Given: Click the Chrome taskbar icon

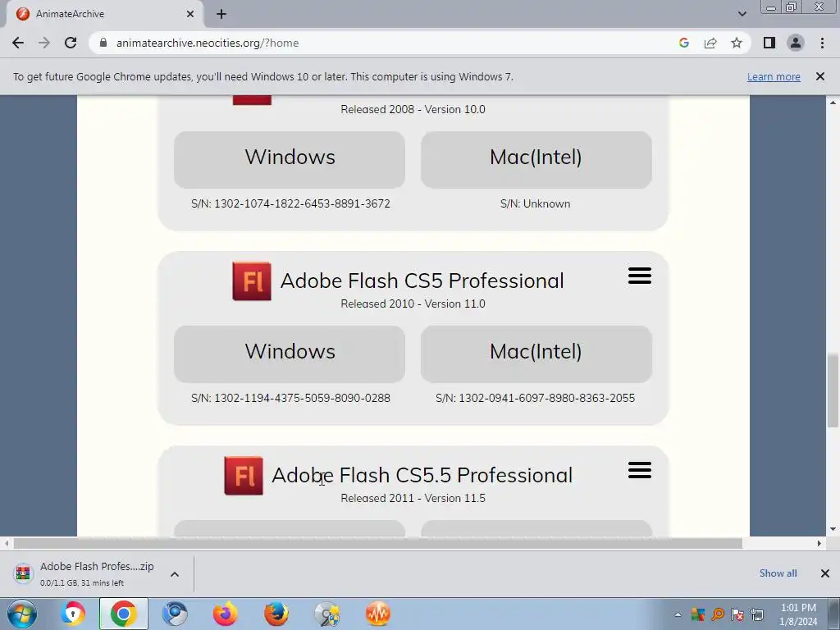Looking at the screenshot, I should coord(124,614).
